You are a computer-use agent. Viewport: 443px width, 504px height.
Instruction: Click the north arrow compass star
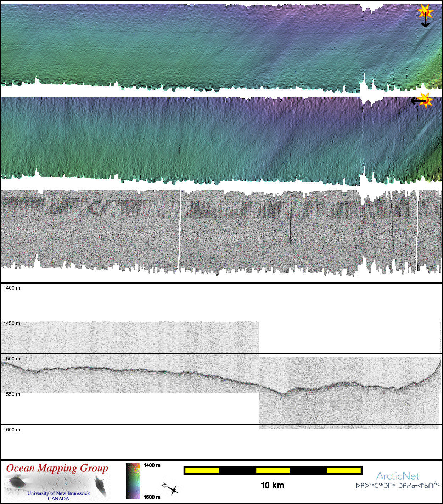pos(173,490)
